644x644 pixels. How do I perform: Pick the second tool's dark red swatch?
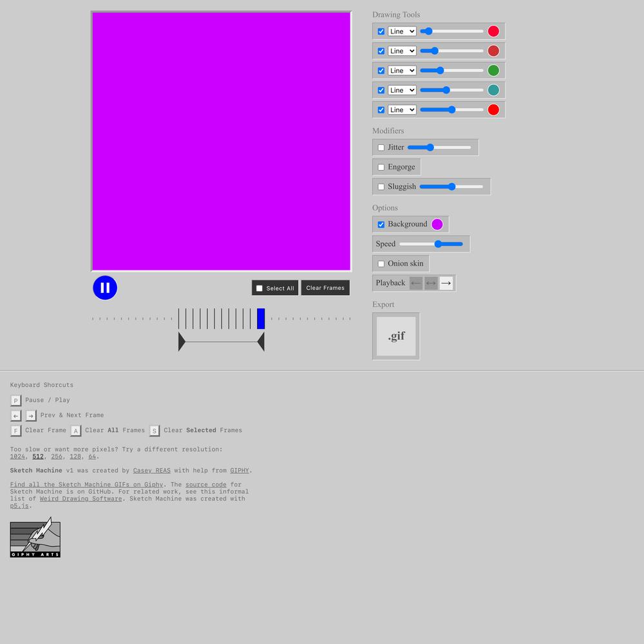point(493,51)
